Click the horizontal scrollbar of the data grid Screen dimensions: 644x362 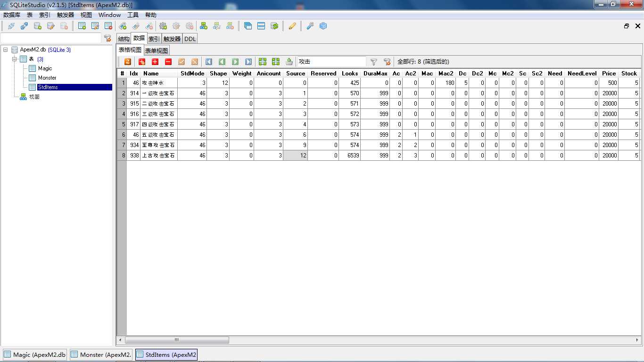[177, 340]
